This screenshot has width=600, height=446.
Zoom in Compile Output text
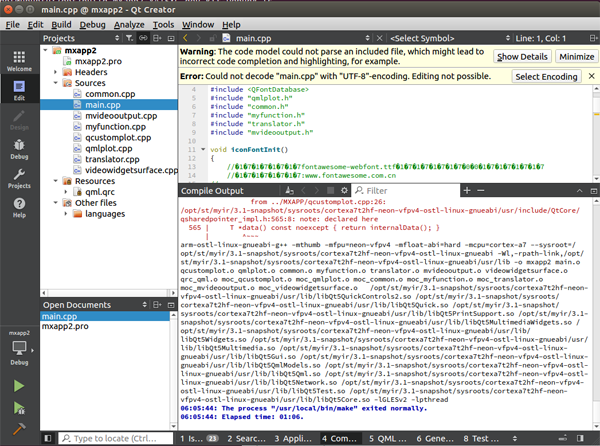[467, 190]
